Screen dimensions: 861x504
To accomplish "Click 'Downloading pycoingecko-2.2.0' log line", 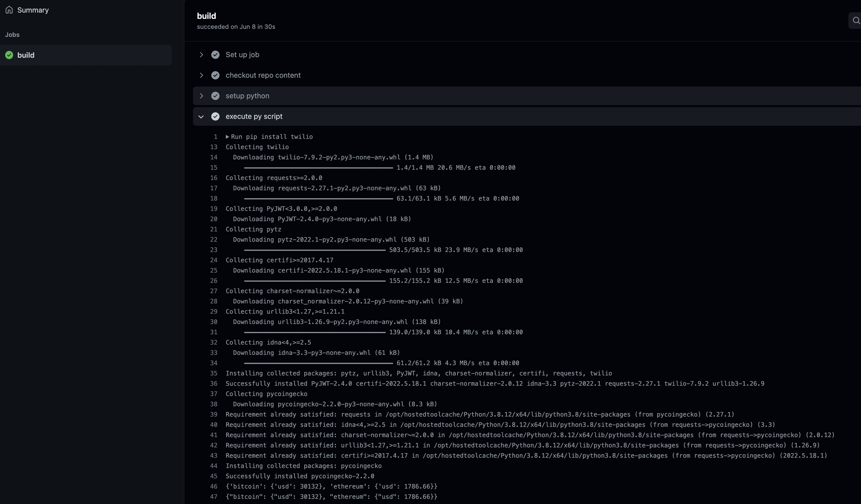I will 335,404.
